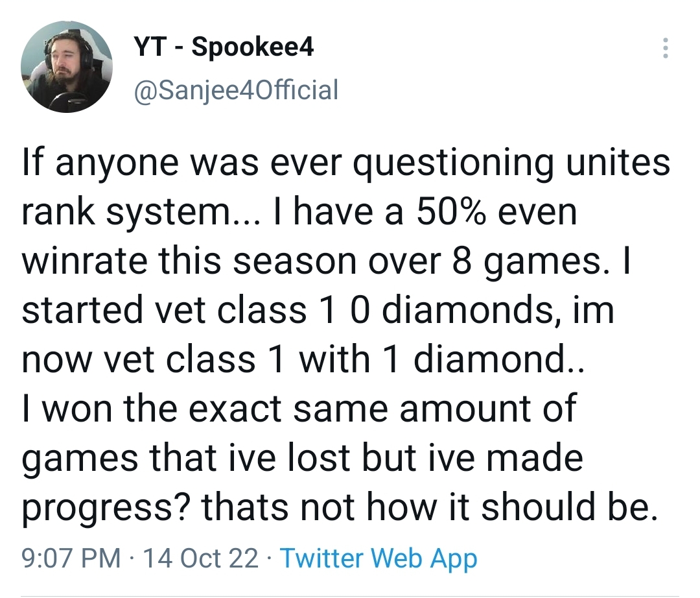
Task: Select the word 'winrate' in the tweet
Action: coord(84,261)
